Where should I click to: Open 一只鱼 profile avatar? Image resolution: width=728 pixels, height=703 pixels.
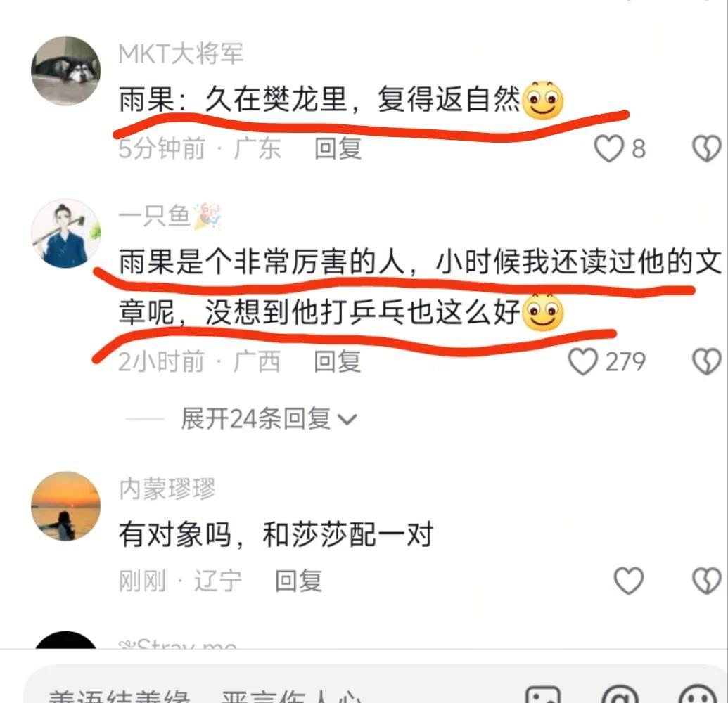coord(65,233)
